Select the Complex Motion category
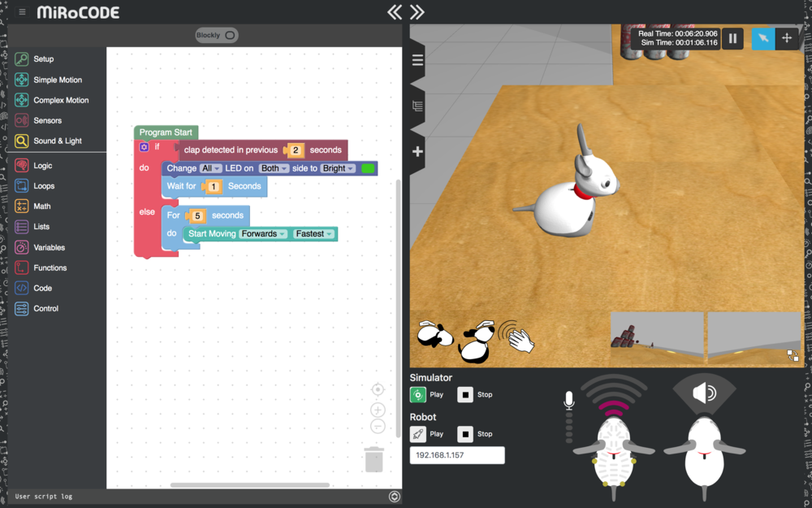 point(61,100)
